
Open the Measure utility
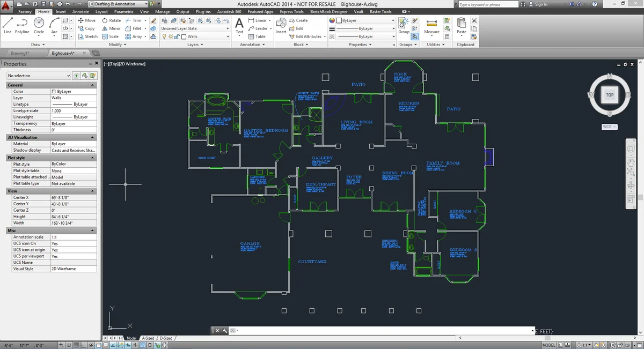point(431,25)
